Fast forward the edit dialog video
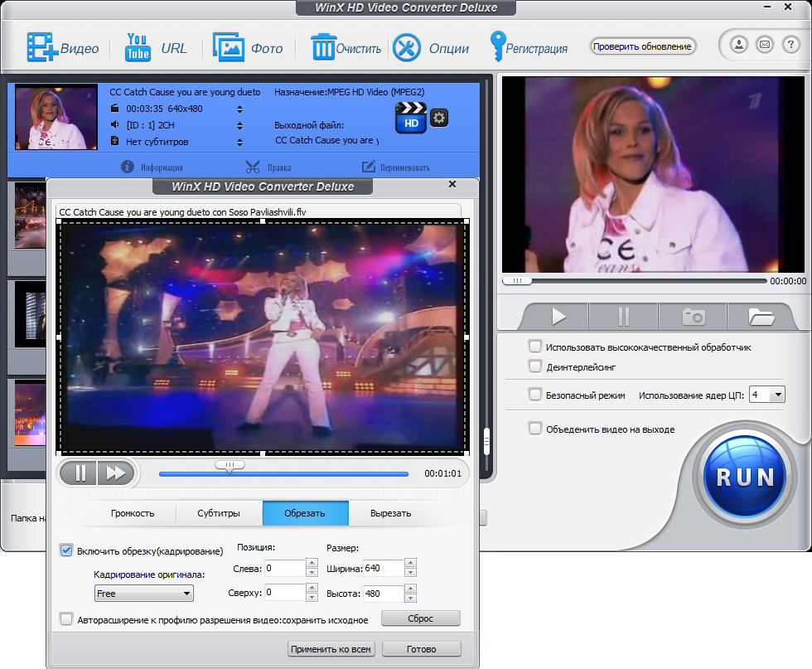The image size is (812, 669). (x=116, y=473)
